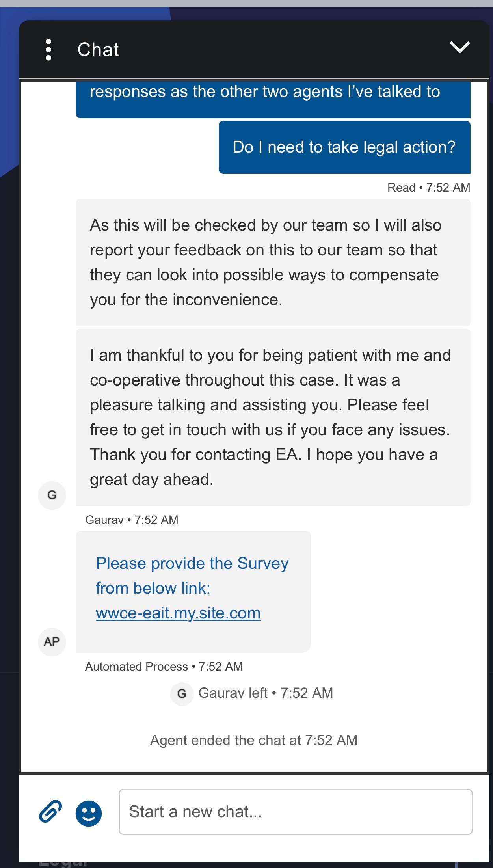493x868 pixels.
Task: Open the emoji picker smiley icon
Action: [89, 813]
